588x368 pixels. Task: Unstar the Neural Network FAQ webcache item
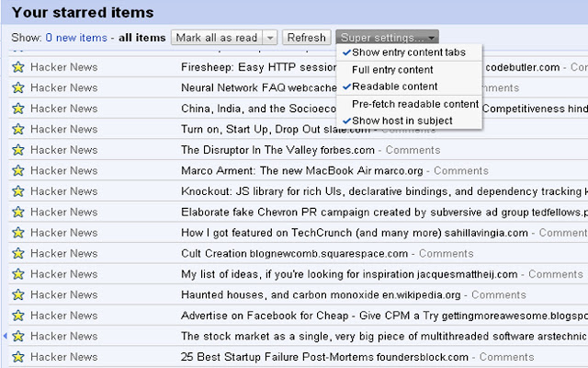pos(18,88)
